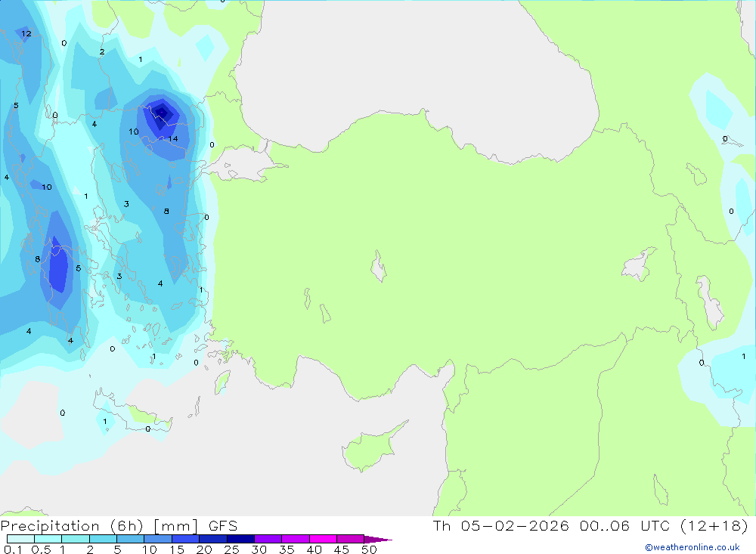Click the legend label '0.5'
The image size is (756, 554).
click(41, 549)
